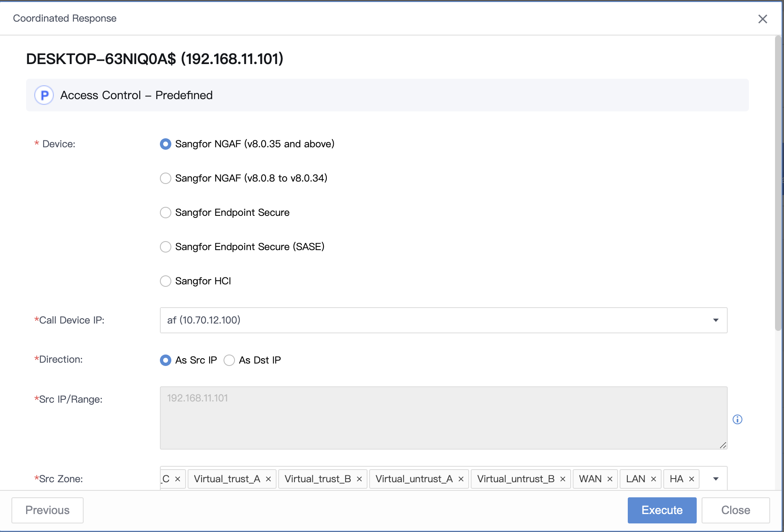Click the LAN zone tag text
Viewport: 784px width, 532px height.
pyautogui.click(x=636, y=479)
